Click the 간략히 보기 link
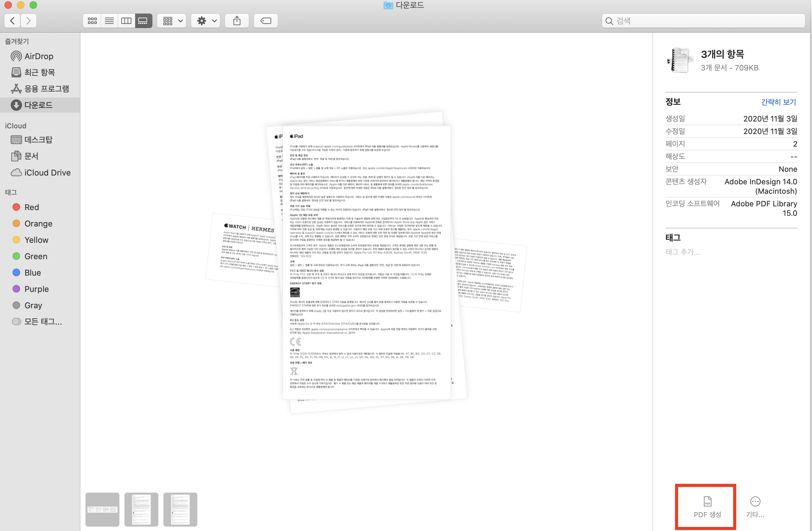Viewport: 812px width, 531px height. pyautogui.click(x=778, y=102)
